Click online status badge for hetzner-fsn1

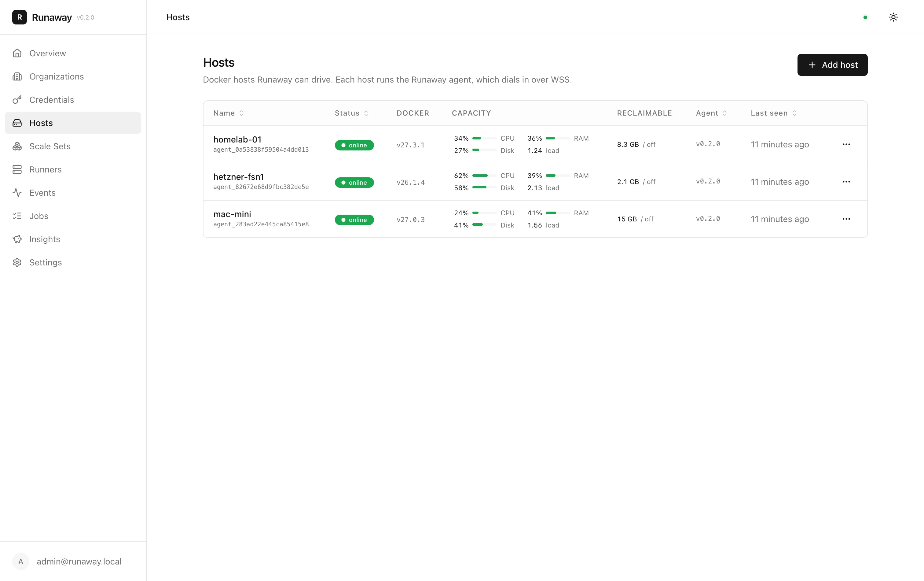tap(354, 182)
